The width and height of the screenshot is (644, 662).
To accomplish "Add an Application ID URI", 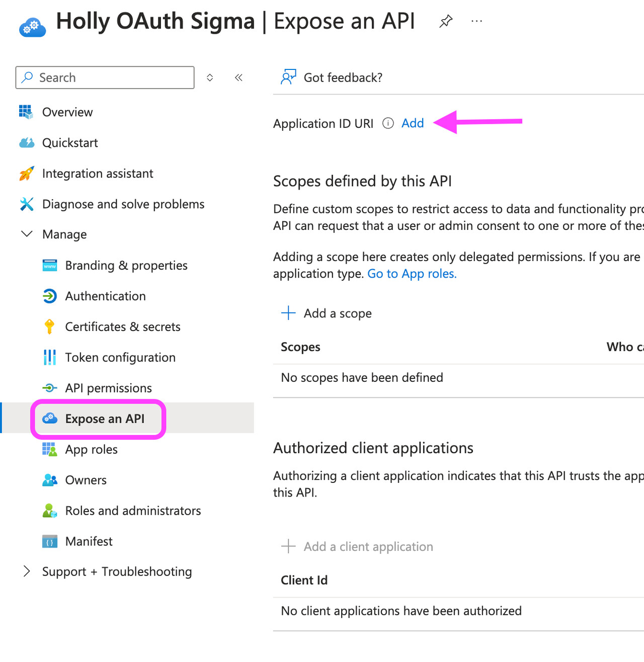I will (x=412, y=123).
